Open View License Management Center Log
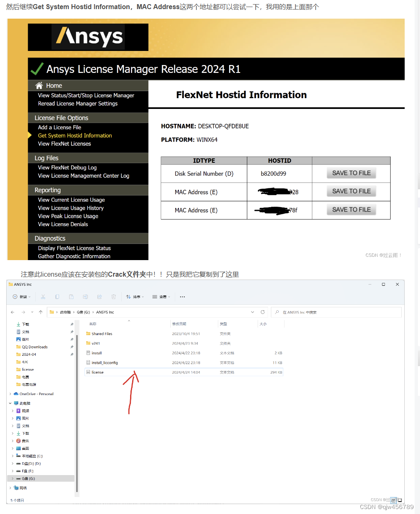The image size is (420, 514). coord(84,176)
